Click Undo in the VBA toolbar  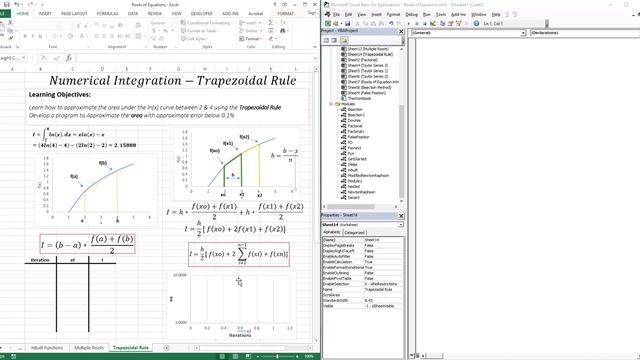click(391, 24)
